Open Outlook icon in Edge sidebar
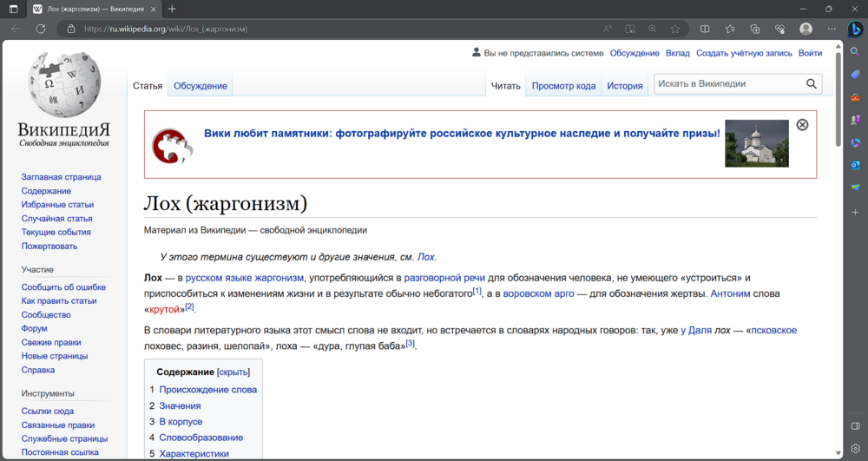The height and width of the screenshot is (461, 868). tap(855, 165)
